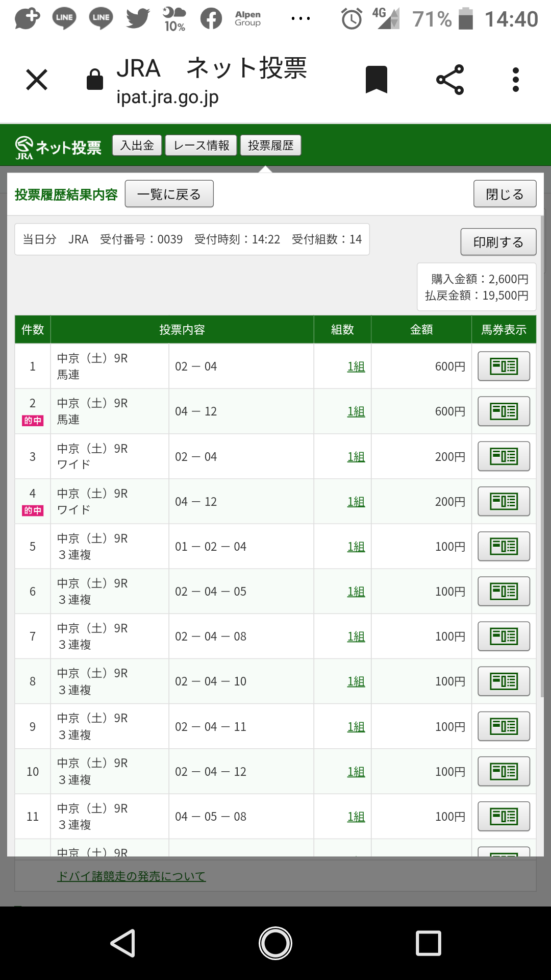
Task: Open ticket display for row 5
Action: [504, 546]
